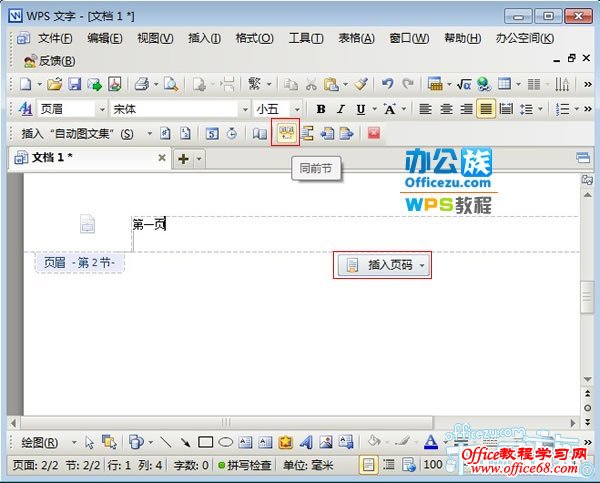Open page setup with the book icon
This screenshot has width=600, height=483.
[260, 134]
